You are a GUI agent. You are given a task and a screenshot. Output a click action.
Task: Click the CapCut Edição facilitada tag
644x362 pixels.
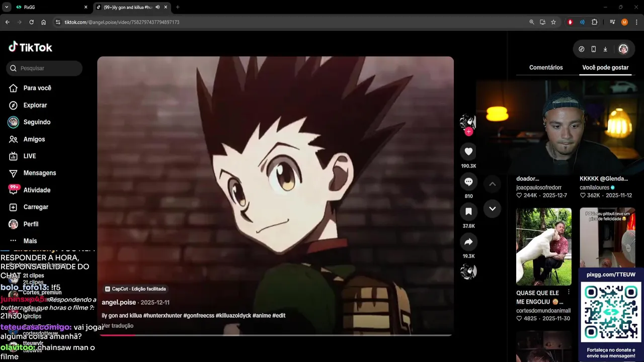(135, 289)
